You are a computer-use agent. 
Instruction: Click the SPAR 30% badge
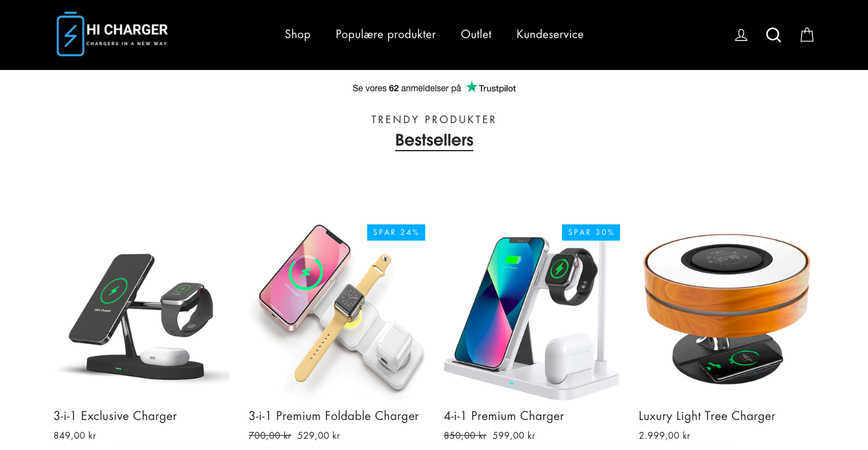click(591, 232)
